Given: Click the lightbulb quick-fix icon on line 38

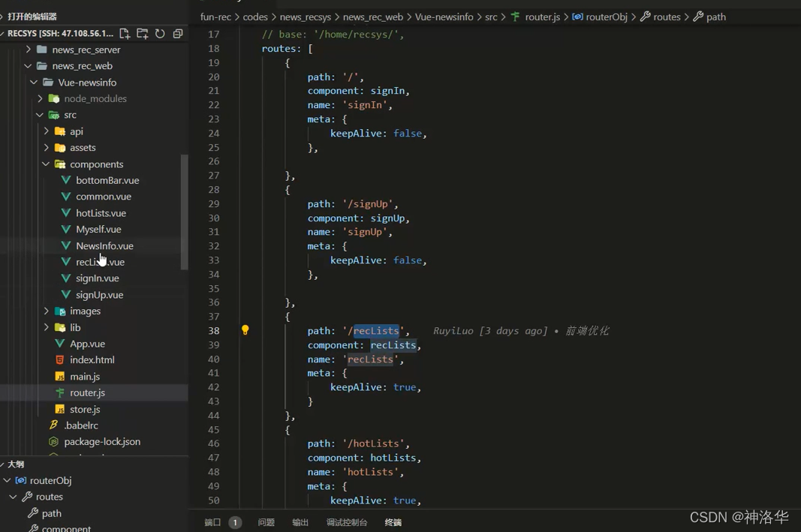Looking at the screenshot, I should click(245, 330).
